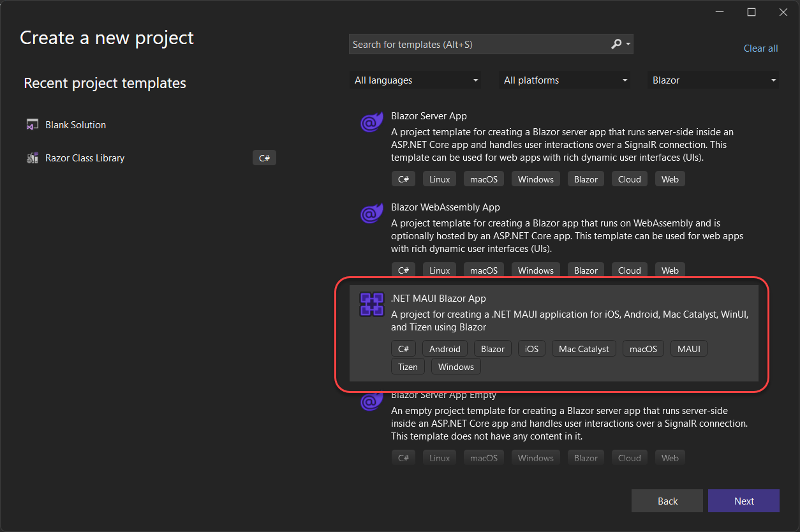Click the Blank Solution icon
Viewport: 800px width, 532px height.
[33, 125]
